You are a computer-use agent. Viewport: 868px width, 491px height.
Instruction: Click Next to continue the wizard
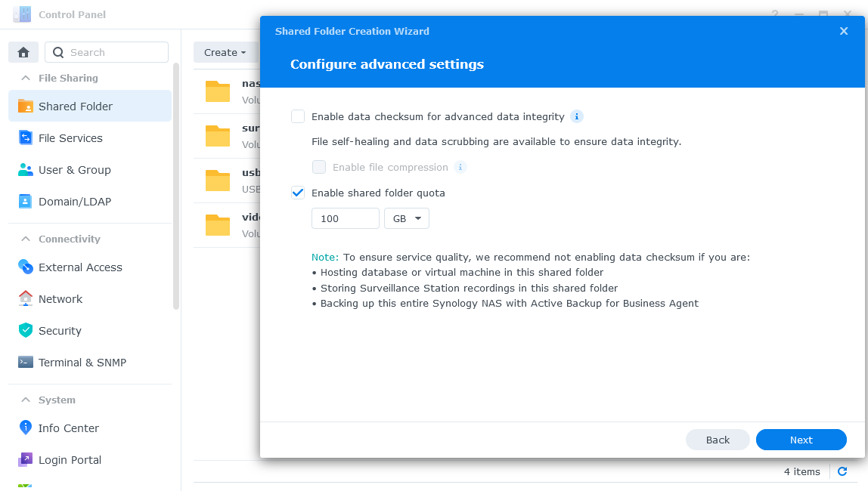click(x=801, y=440)
